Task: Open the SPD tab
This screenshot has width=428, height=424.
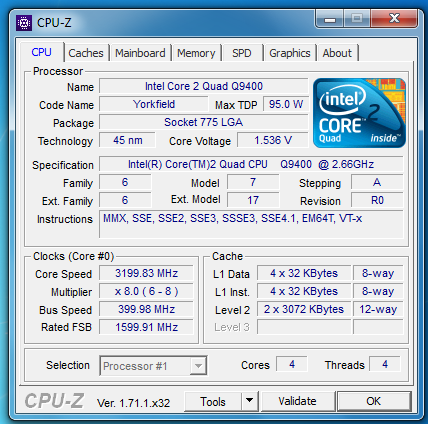Action: (242, 53)
